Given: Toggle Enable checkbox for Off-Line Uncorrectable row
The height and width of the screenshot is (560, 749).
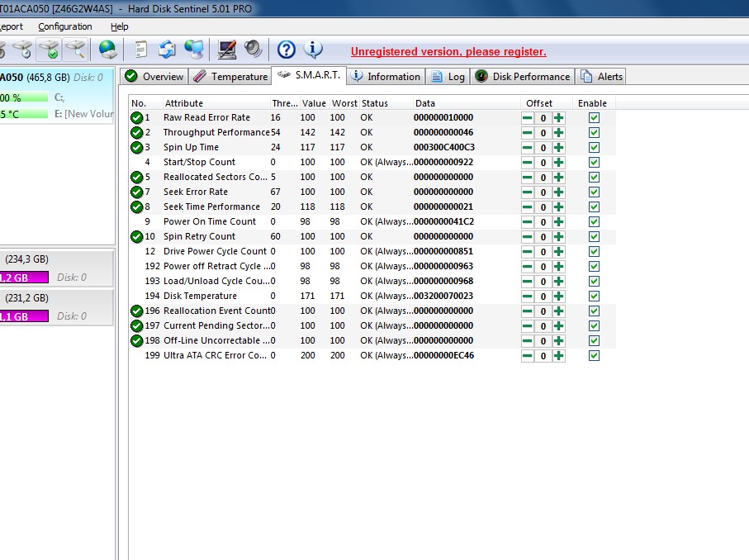Looking at the screenshot, I should 594,340.
